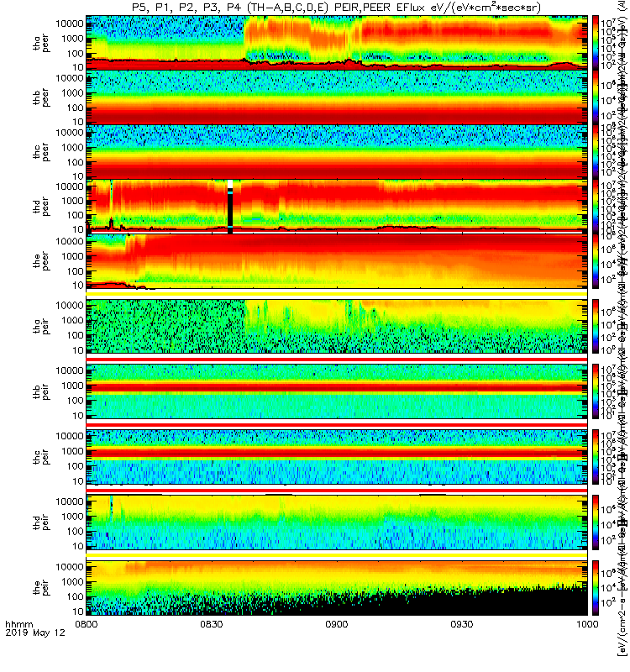
Task: Open the tha peir ion spectrogram panel
Action: (337, 326)
